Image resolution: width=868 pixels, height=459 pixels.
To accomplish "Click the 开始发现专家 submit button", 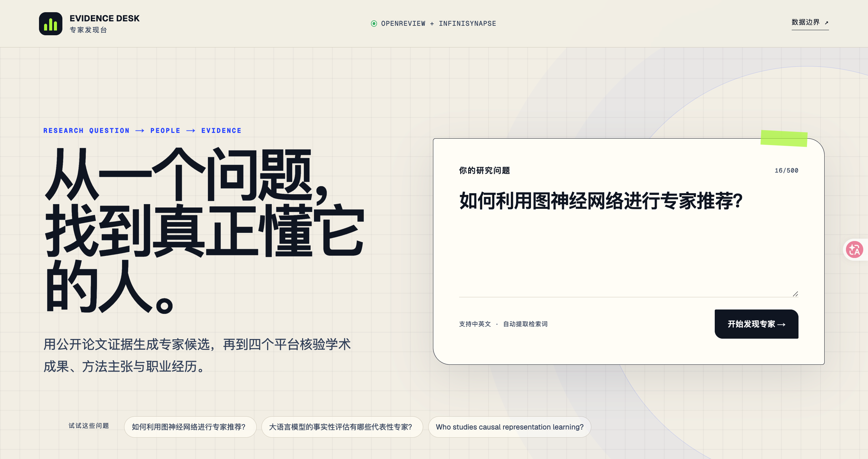I will [756, 324].
